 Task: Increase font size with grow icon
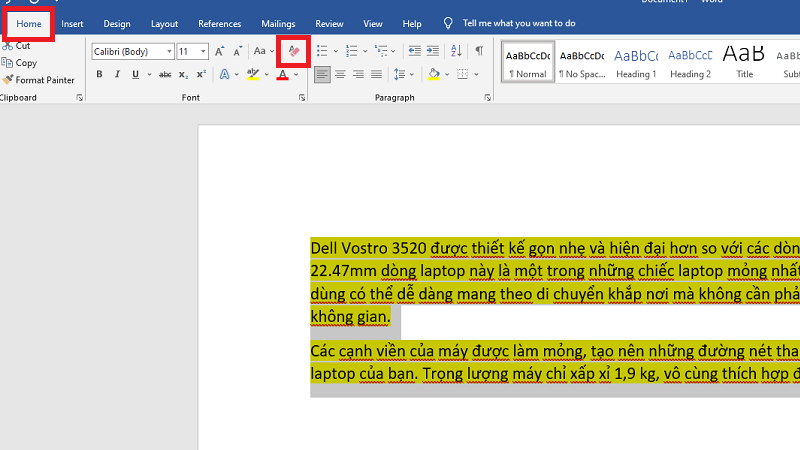(x=220, y=50)
